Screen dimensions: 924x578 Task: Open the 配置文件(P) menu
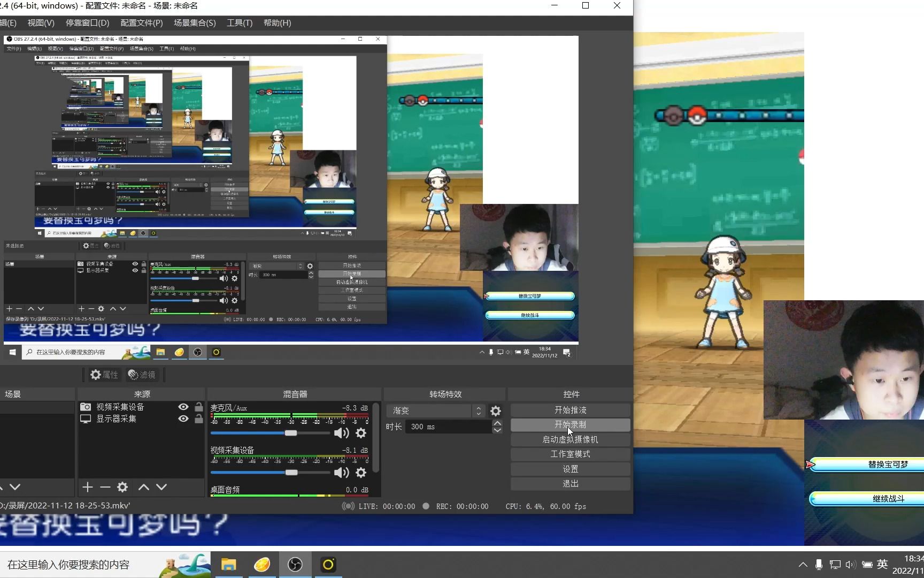pyautogui.click(x=142, y=23)
